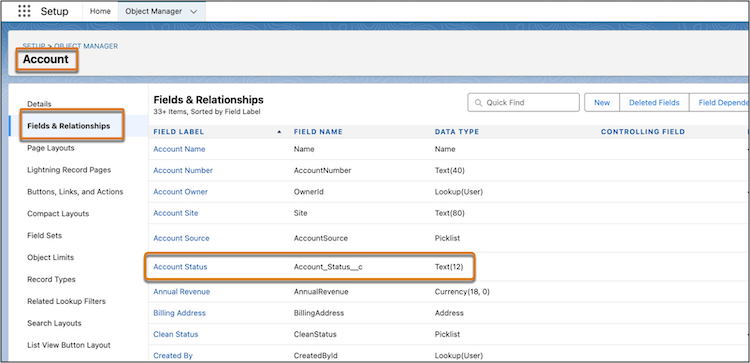This screenshot has width=750, height=363.
Task: Sort by Field Label ascending arrow
Action: [279, 132]
